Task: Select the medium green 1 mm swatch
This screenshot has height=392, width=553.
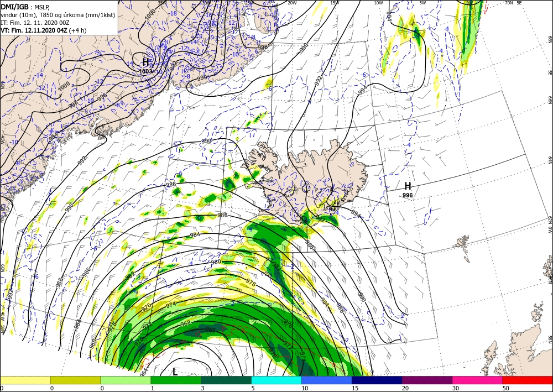Action: 176,380
